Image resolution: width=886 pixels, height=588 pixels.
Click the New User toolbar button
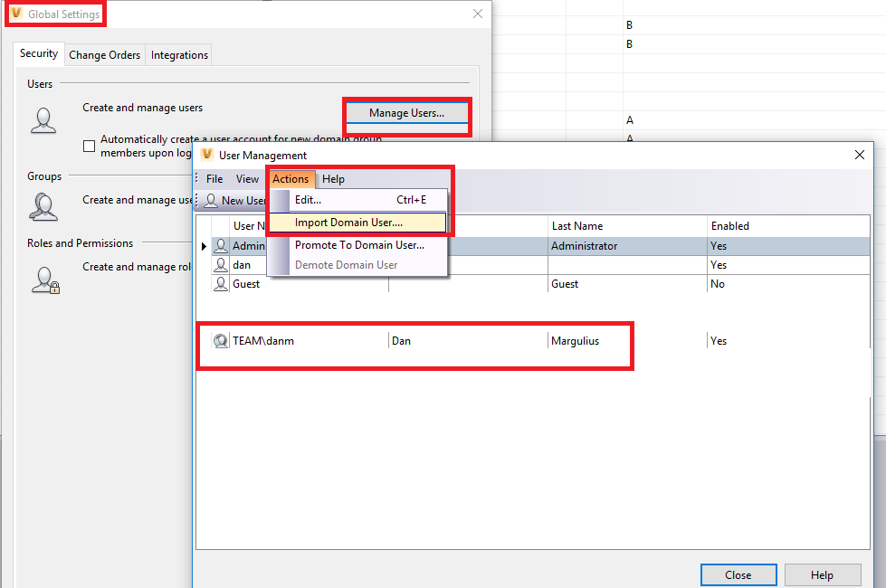pyautogui.click(x=235, y=201)
